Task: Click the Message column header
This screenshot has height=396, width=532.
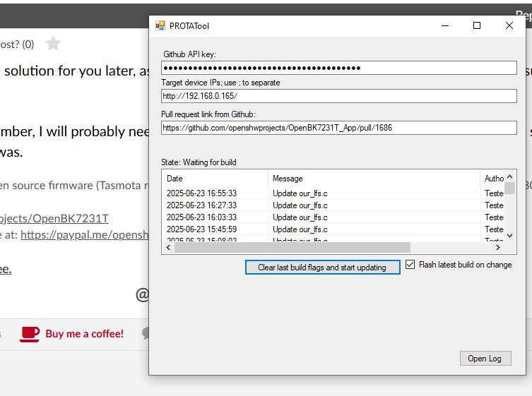Action: pyautogui.click(x=374, y=179)
